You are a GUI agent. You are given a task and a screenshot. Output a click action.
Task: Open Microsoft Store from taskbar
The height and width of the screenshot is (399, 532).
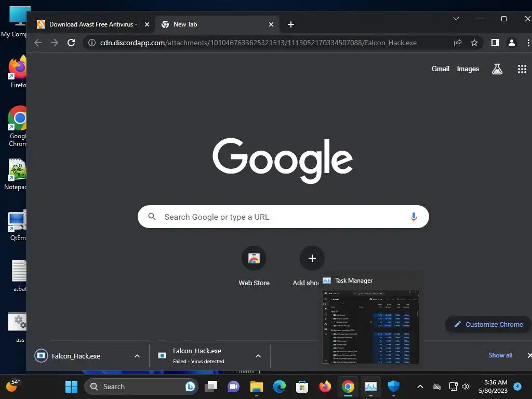point(302,387)
